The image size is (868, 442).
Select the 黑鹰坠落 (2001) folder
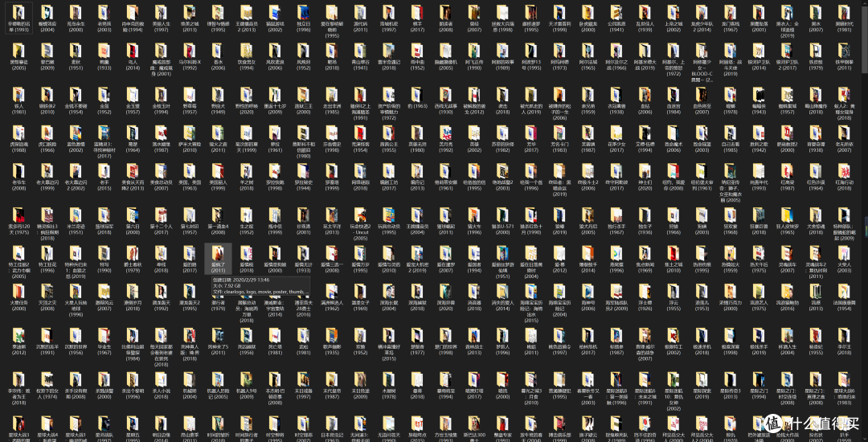(x=759, y=18)
